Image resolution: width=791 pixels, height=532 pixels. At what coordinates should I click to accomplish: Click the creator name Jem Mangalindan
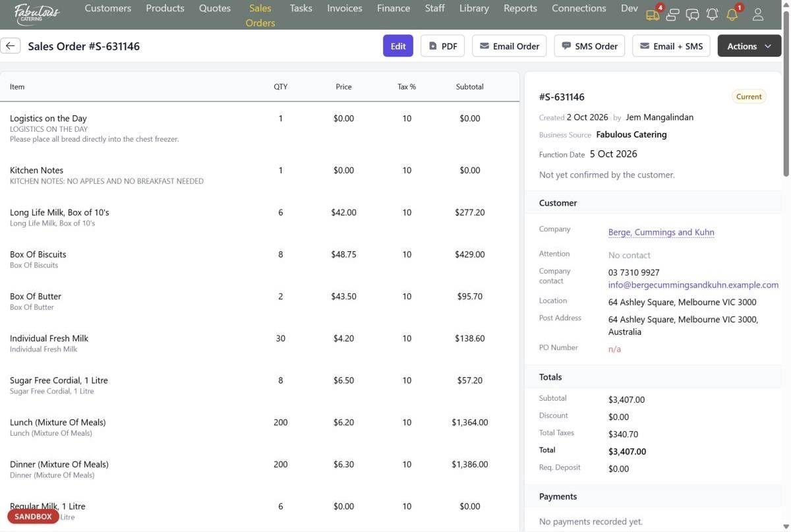[659, 117]
